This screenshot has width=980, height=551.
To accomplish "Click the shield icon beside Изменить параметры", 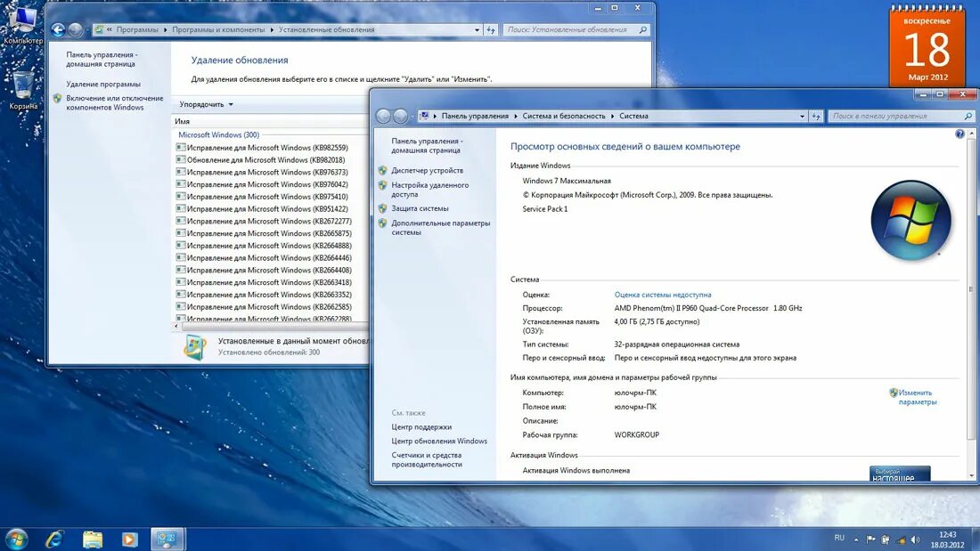I will tap(894, 393).
